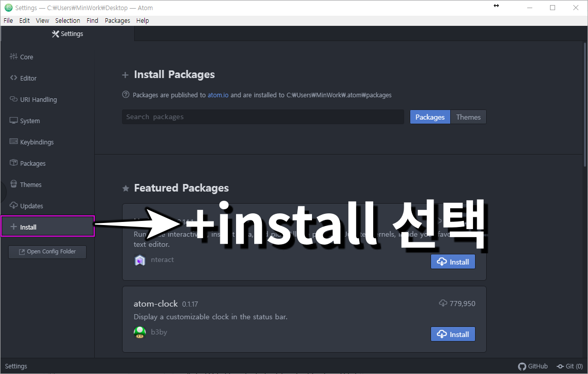Open the Packages menu in menu bar
This screenshot has width=588, height=374.
[117, 21]
